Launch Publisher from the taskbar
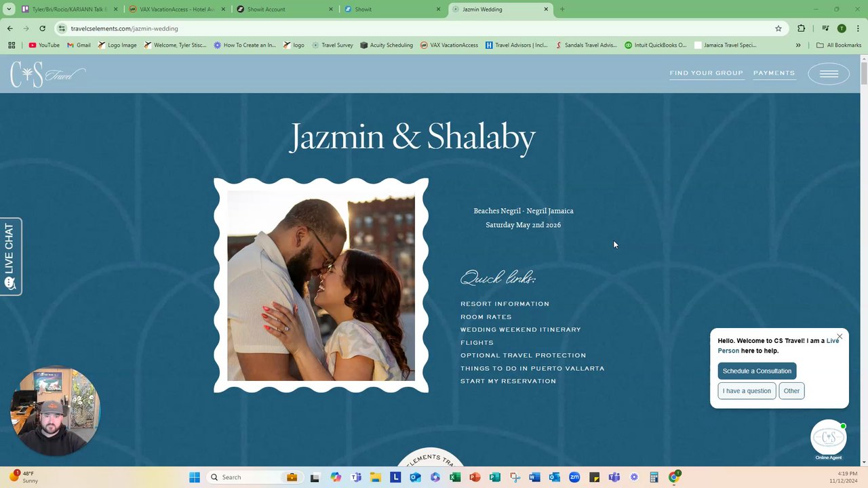 (x=495, y=477)
